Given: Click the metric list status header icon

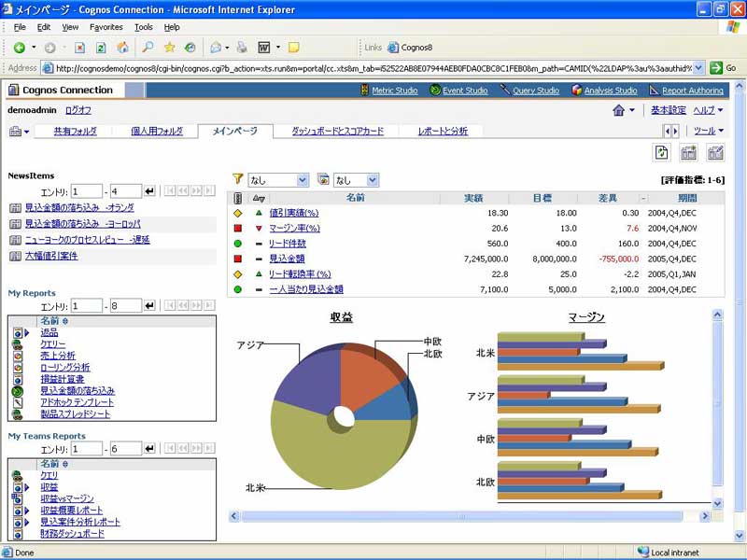Looking at the screenshot, I should (x=238, y=198).
